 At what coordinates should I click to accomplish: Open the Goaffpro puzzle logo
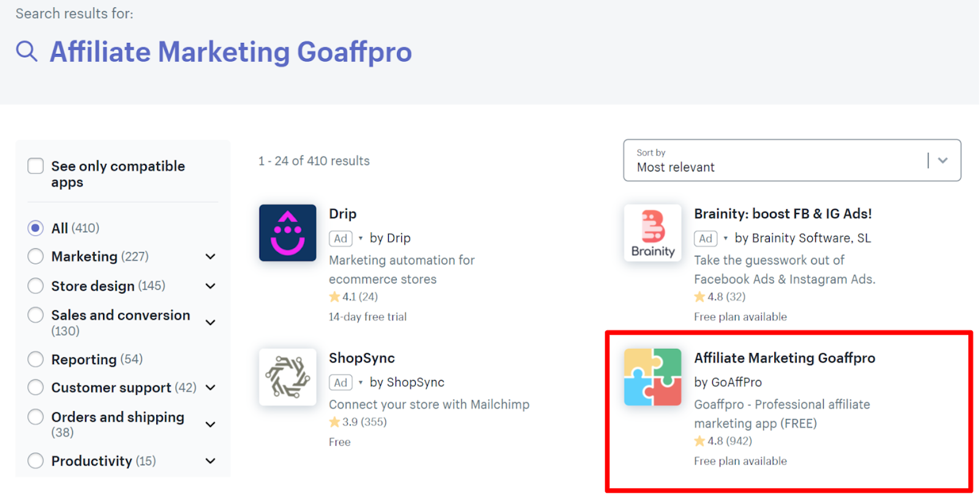(652, 377)
